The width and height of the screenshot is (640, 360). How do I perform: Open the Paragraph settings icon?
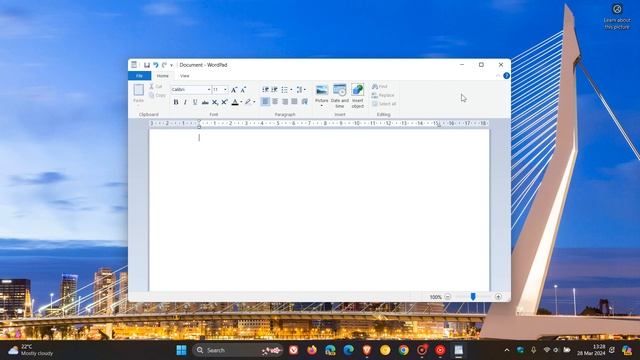[x=304, y=102]
